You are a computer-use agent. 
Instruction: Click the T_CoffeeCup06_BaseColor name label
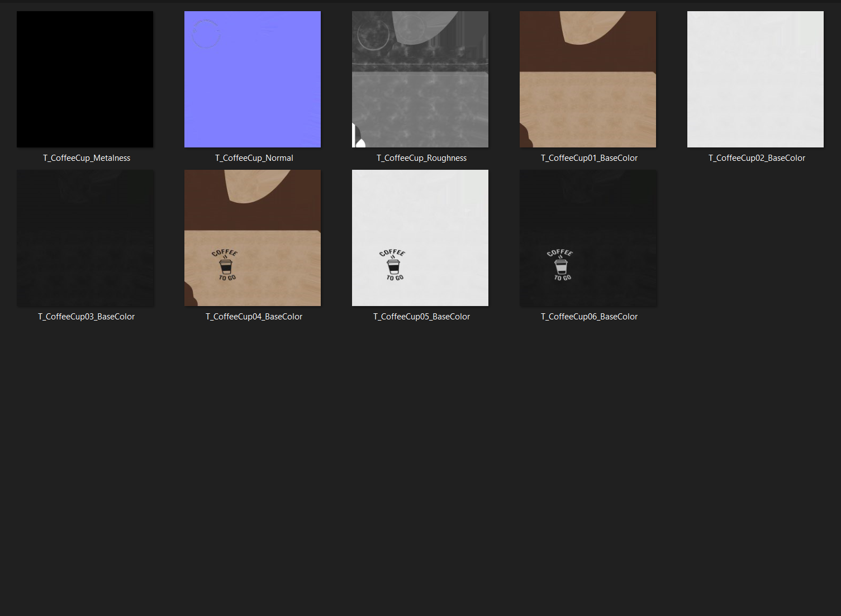click(590, 317)
